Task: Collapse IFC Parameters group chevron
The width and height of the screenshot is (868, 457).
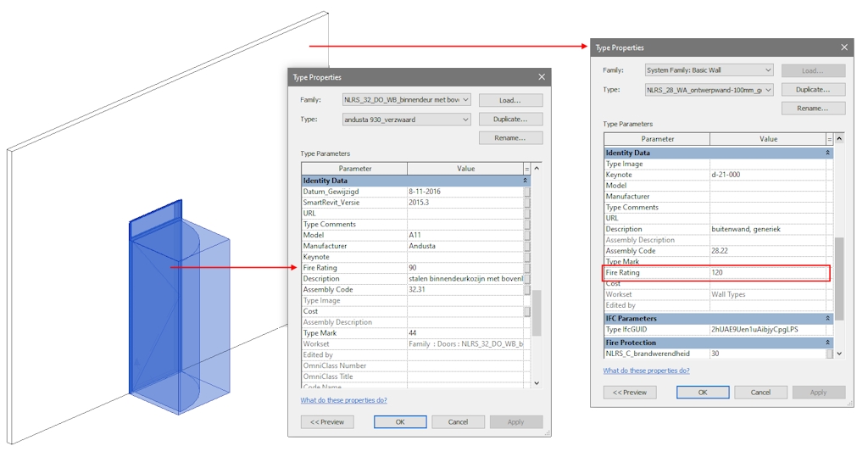Action: (x=828, y=319)
